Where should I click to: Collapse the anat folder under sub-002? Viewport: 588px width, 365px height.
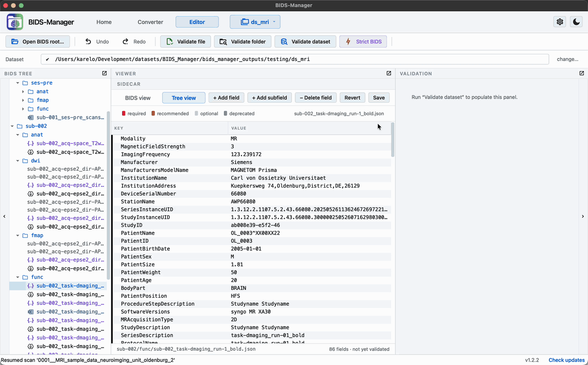(18, 135)
